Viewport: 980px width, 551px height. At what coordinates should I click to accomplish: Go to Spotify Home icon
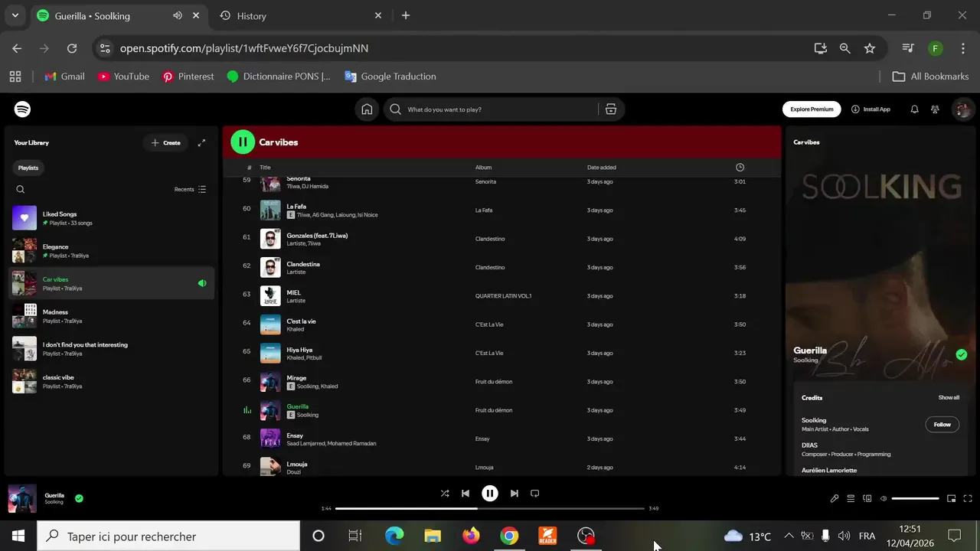point(367,109)
